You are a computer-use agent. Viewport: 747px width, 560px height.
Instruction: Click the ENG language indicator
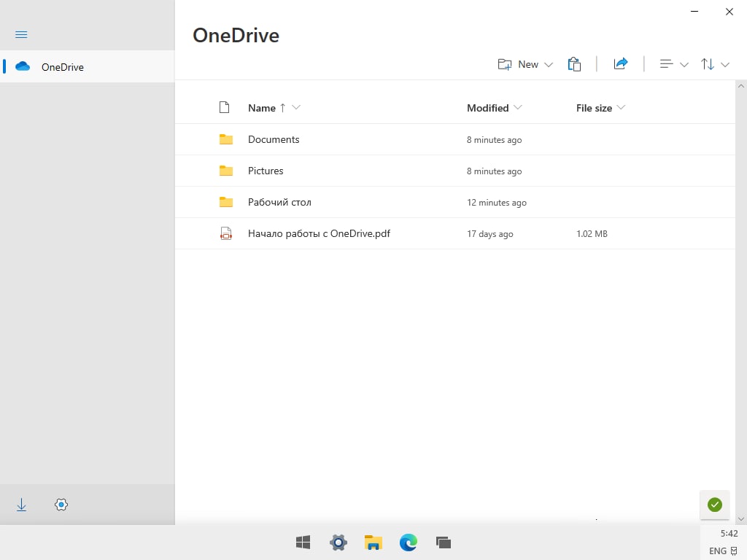tap(718, 551)
